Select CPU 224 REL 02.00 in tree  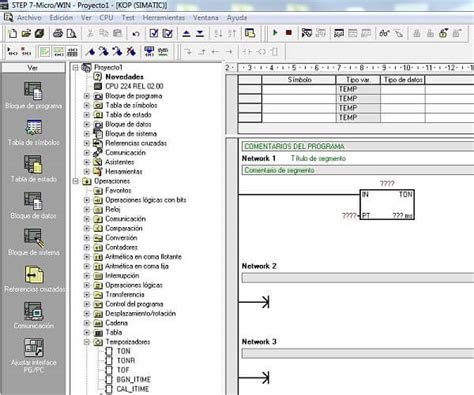[x=134, y=86]
